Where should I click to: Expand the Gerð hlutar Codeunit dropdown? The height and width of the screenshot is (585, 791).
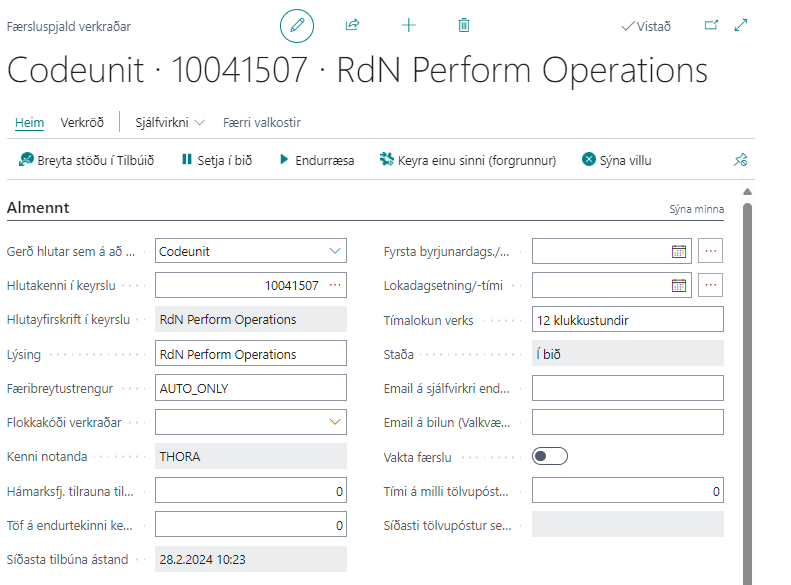pos(334,251)
